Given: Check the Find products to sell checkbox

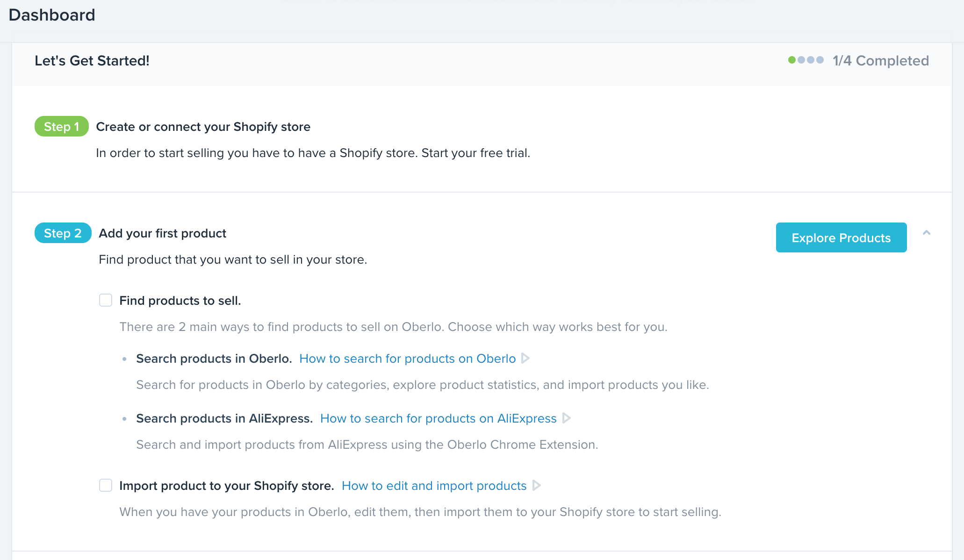Looking at the screenshot, I should [106, 300].
